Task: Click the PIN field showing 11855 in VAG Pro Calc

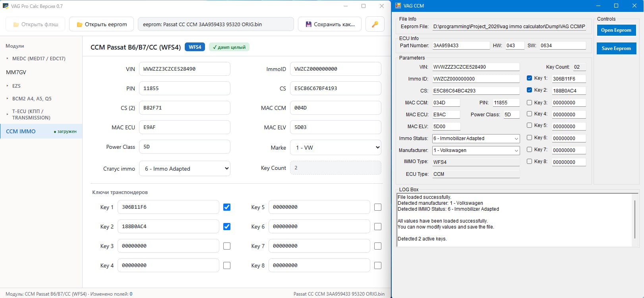Action: [184, 88]
